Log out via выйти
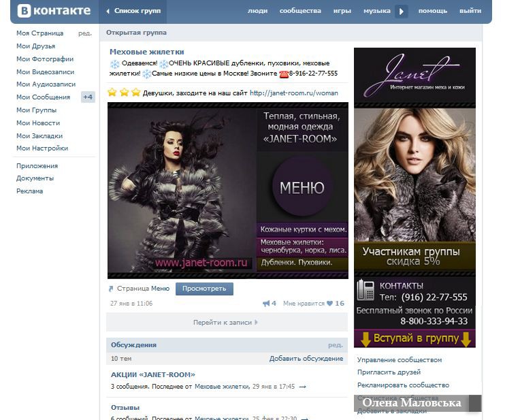The width and height of the screenshot is (520, 420). [x=470, y=11]
